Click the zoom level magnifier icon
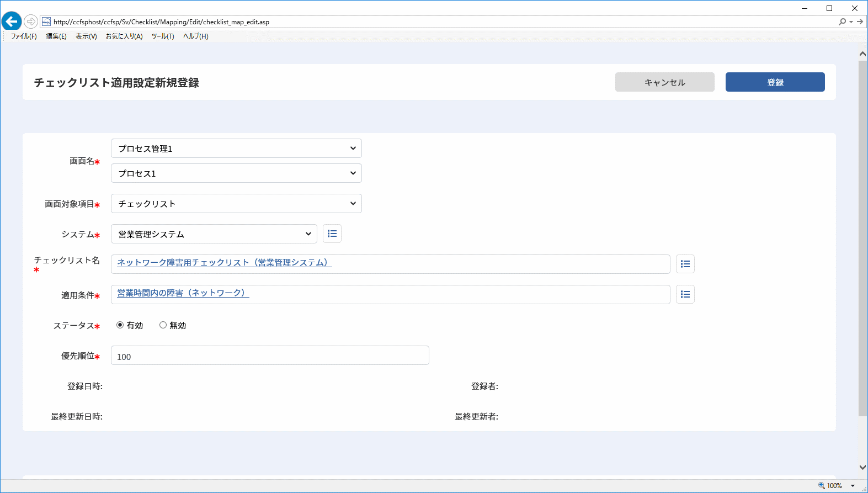The height and width of the screenshot is (493, 868). (x=822, y=486)
